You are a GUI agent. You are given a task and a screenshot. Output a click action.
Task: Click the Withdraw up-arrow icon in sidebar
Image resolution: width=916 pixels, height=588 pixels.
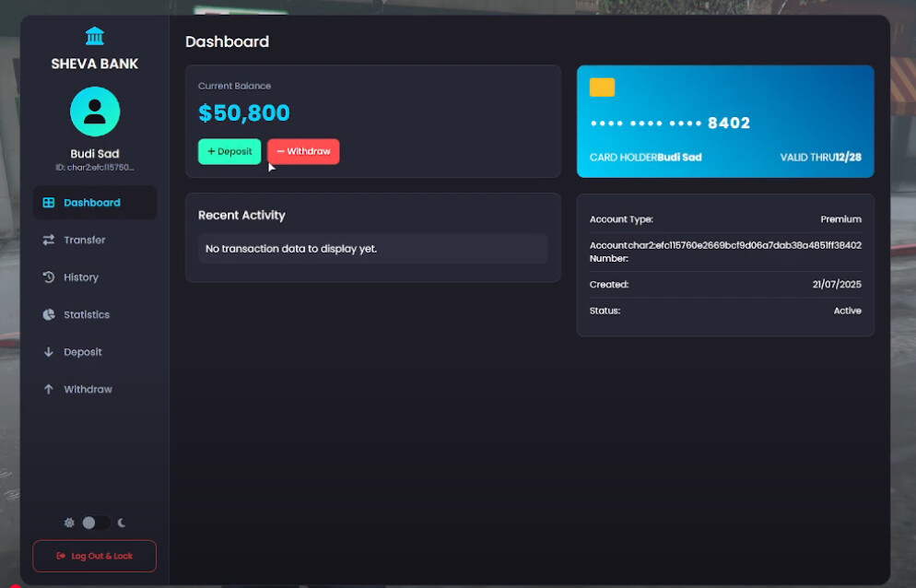tap(49, 389)
